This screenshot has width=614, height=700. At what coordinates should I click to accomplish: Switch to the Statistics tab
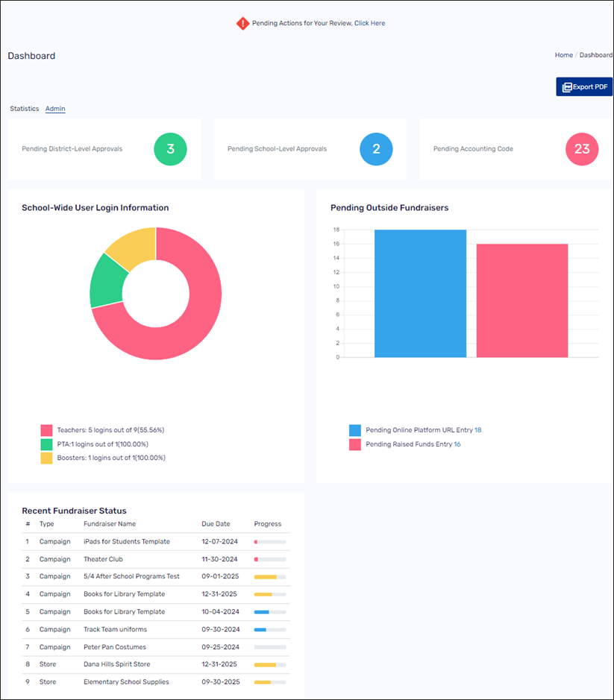(x=24, y=109)
